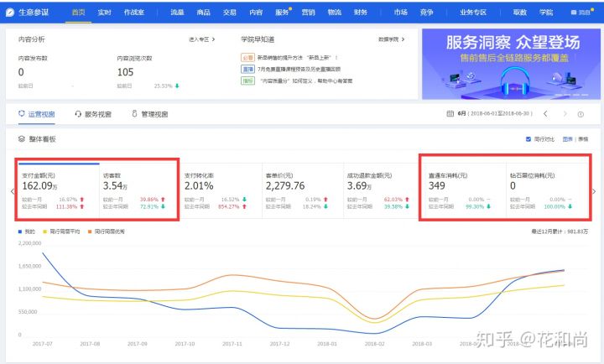Switch to 图表 chart view
This screenshot has height=364, width=604.
click(x=567, y=138)
